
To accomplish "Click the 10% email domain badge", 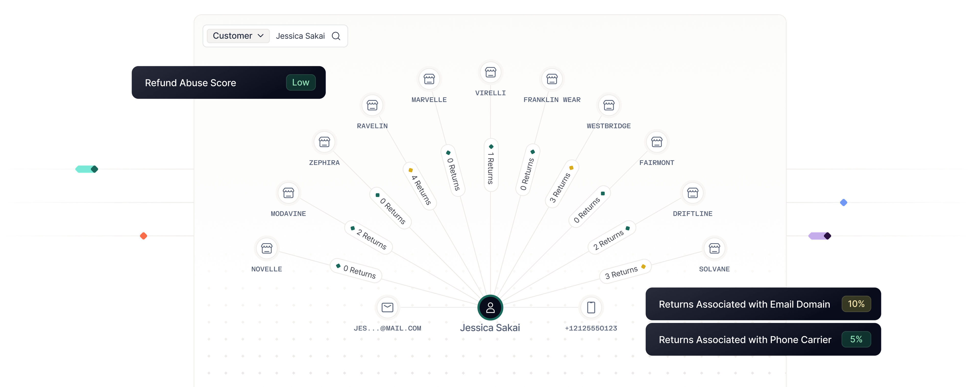I will coord(856,304).
